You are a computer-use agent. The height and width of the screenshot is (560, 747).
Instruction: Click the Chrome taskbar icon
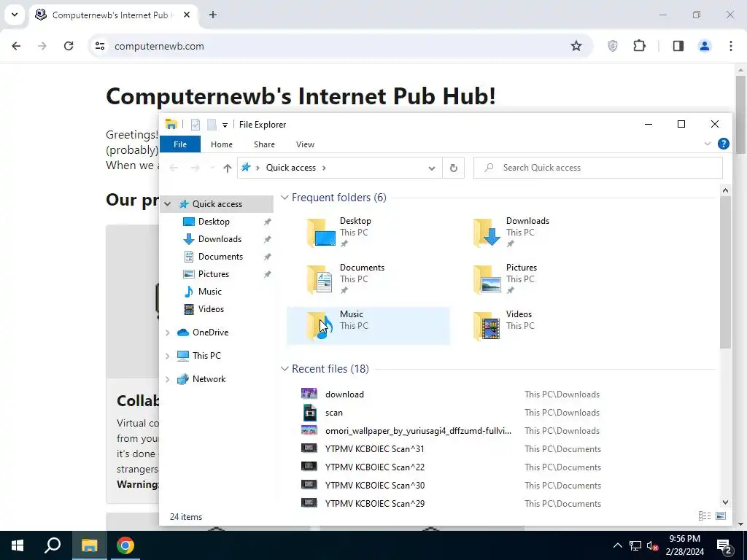[x=125, y=545]
